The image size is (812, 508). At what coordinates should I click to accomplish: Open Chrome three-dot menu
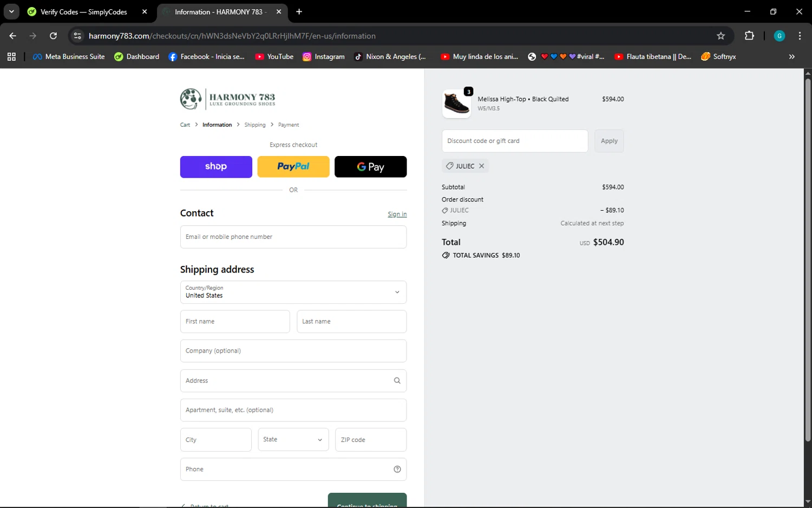coord(800,36)
